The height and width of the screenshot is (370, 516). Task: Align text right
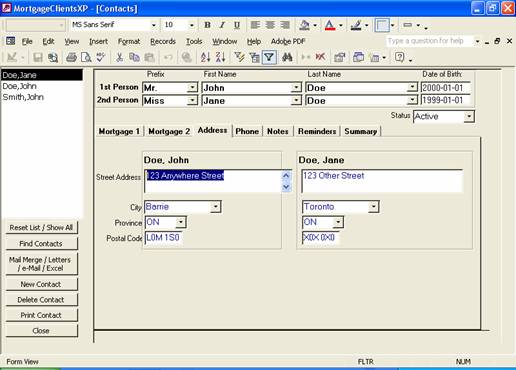click(x=284, y=25)
